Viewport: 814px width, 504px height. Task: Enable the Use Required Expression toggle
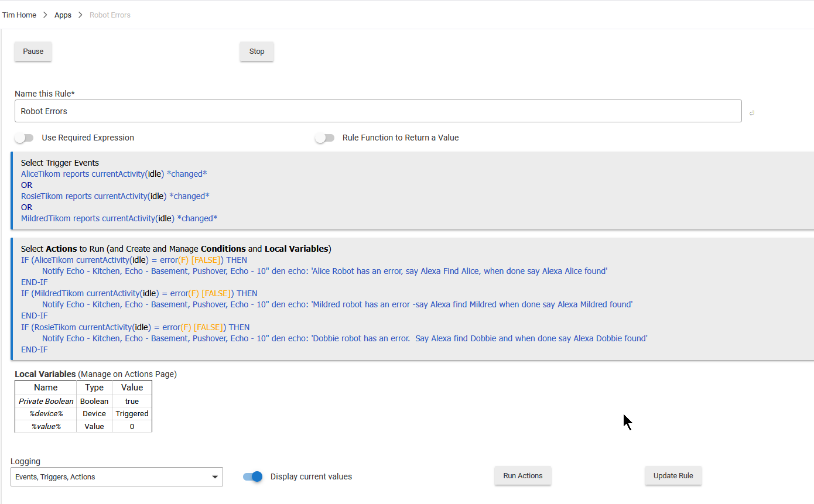point(25,138)
